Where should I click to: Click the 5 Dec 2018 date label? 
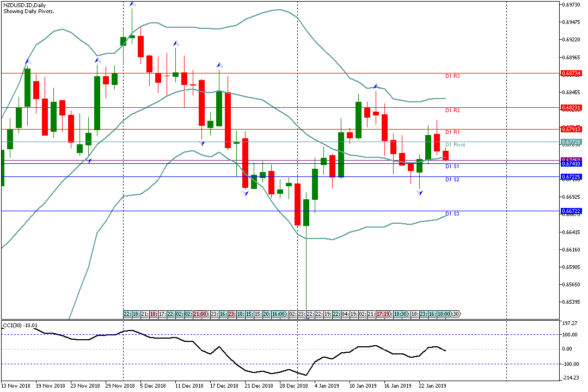pyautogui.click(x=153, y=386)
